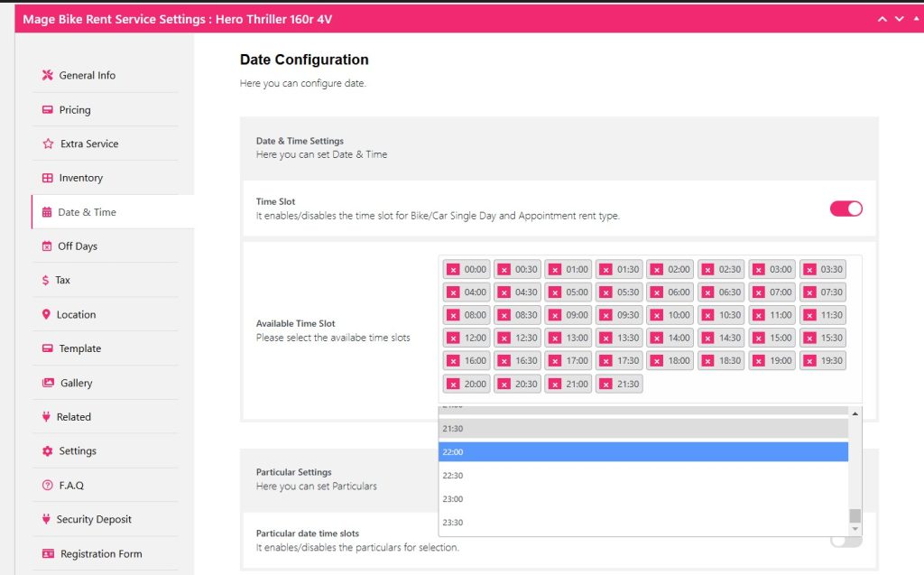Click the Settings gear icon in sidebar
This screenshot has width=924, height=575.
tap(48, 451)
